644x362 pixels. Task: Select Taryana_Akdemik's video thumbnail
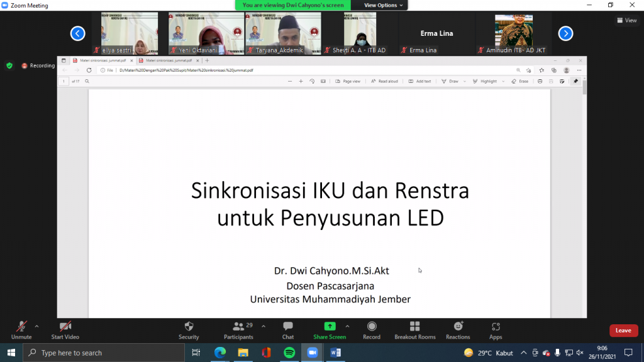pyautogui.click(x=283, y=33)
